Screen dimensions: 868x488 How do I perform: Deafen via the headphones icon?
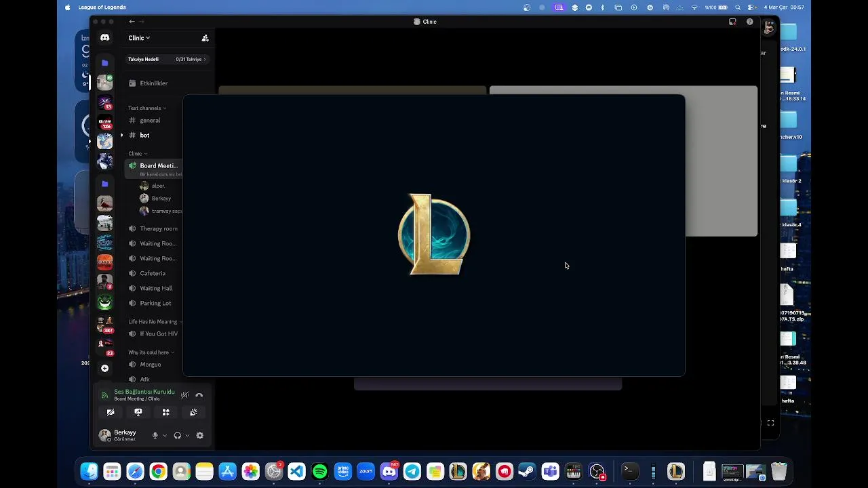point(178,436)
